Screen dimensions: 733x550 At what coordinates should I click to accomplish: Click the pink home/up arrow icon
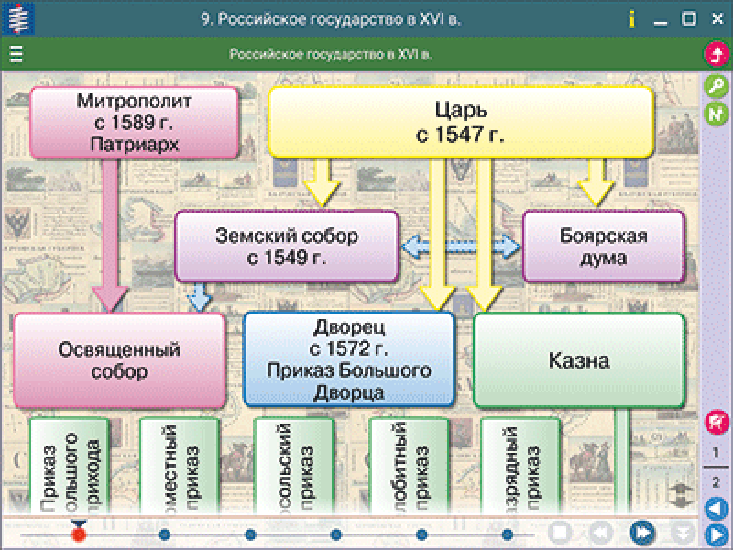pos(717,54)
